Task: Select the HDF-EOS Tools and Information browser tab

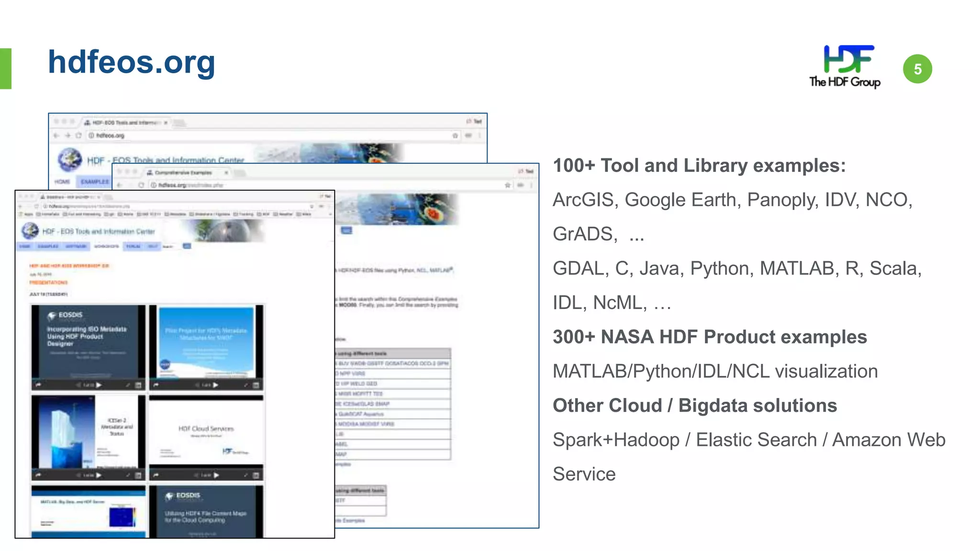Action: (125, 123)
